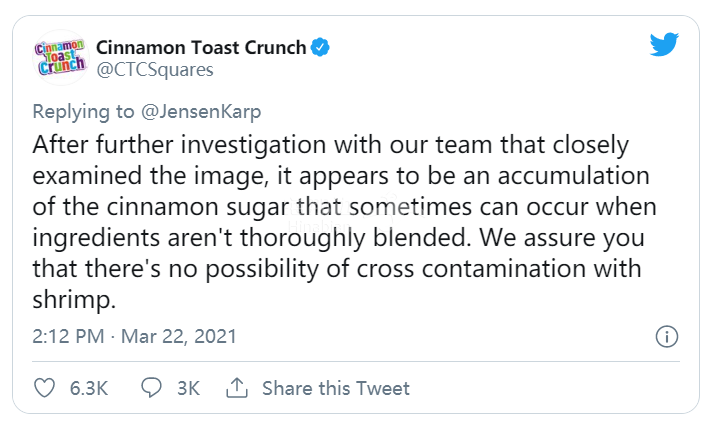Click the 'We assure you' sentence

click(562, 238)
